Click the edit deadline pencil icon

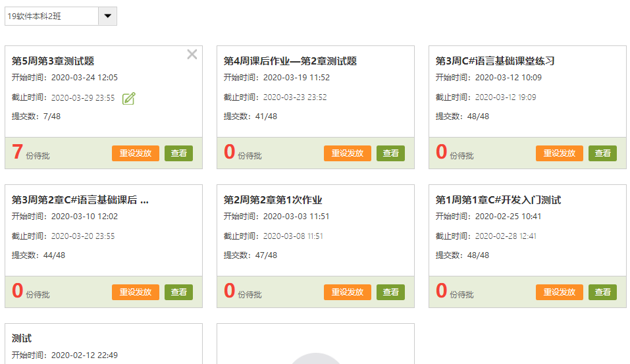[129, 98]
